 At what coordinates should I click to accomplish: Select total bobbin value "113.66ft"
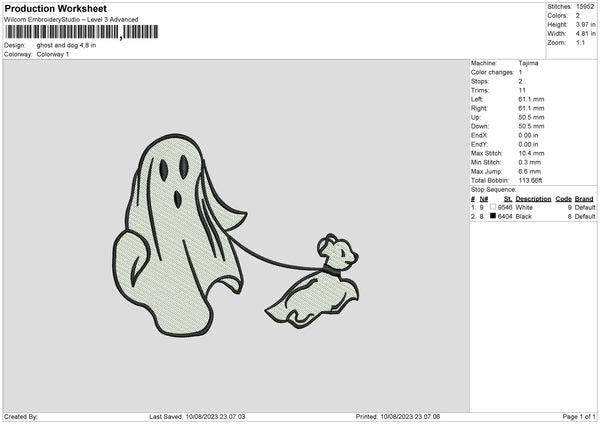point(530,180)
